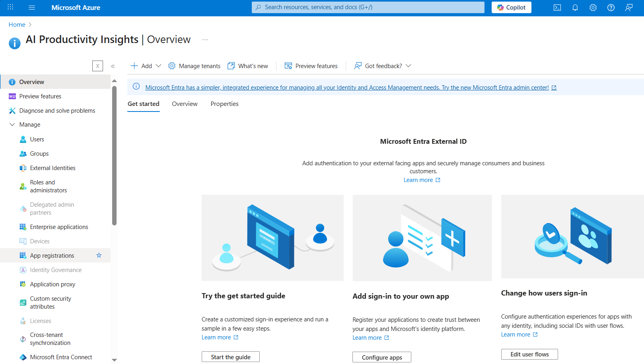Screen dimensions: 644x364
Task: Click the Custom security attributes icon
Action: [23, 303]
